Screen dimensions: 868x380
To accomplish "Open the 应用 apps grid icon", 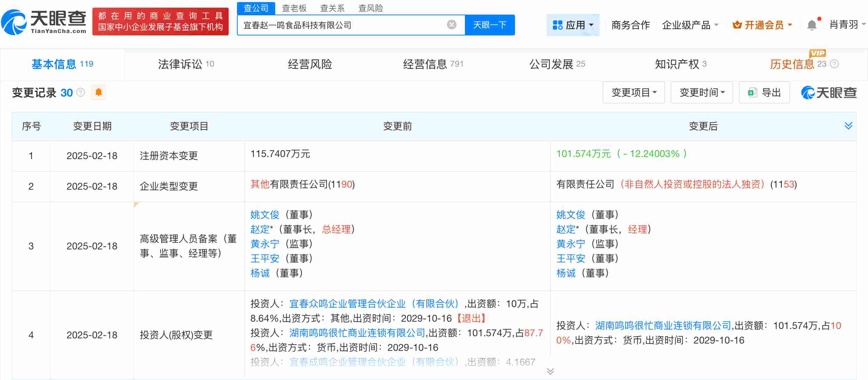I will tap(558, 25).
